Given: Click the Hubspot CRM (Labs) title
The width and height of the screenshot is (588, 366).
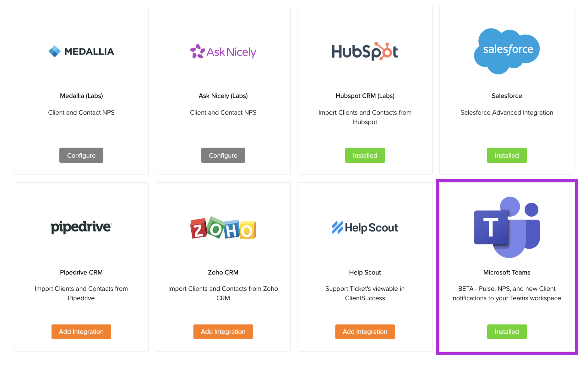Looking at the screenshot, I should [365, 96].
